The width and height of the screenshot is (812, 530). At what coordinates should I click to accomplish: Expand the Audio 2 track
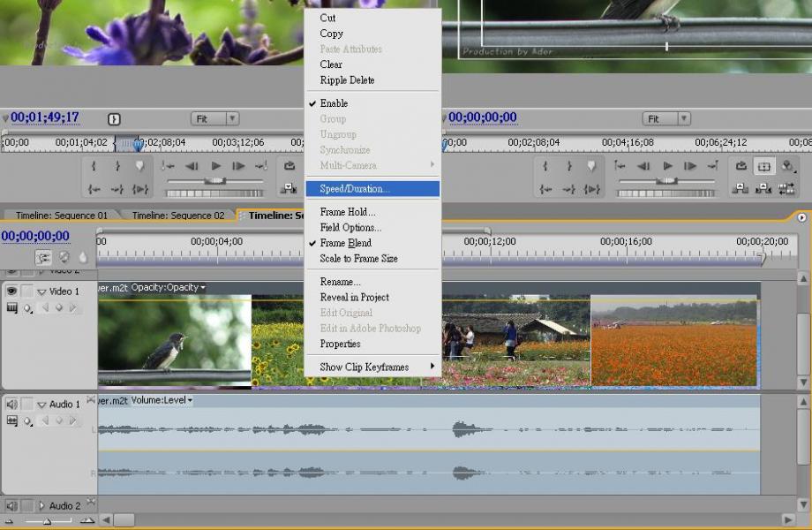click(x=41, y=506)
